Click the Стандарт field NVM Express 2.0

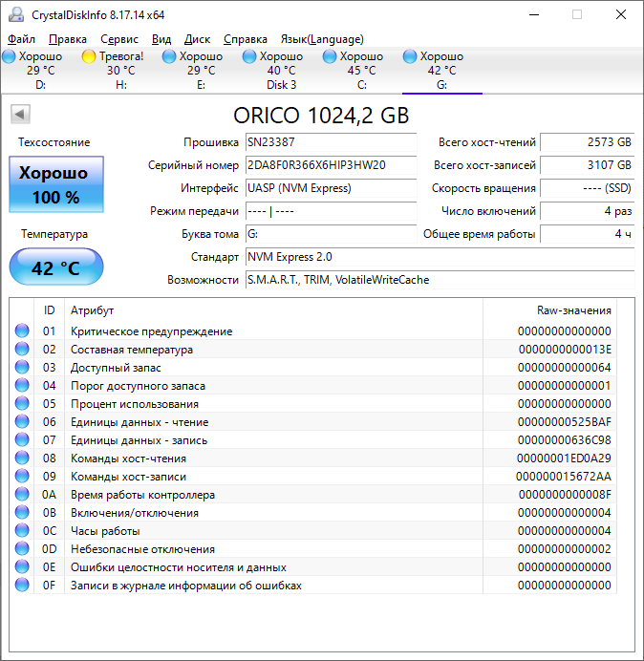tap(440, 257)
